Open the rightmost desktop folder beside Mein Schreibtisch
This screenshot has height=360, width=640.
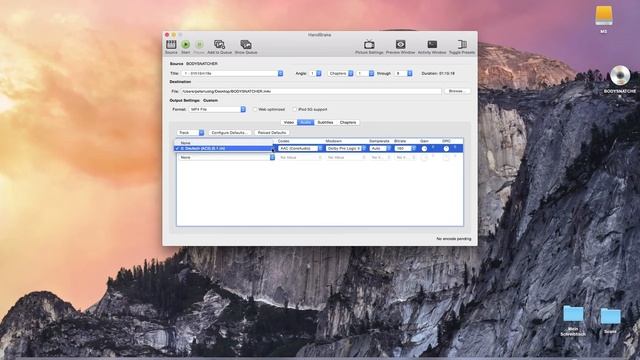click(610, 316)
